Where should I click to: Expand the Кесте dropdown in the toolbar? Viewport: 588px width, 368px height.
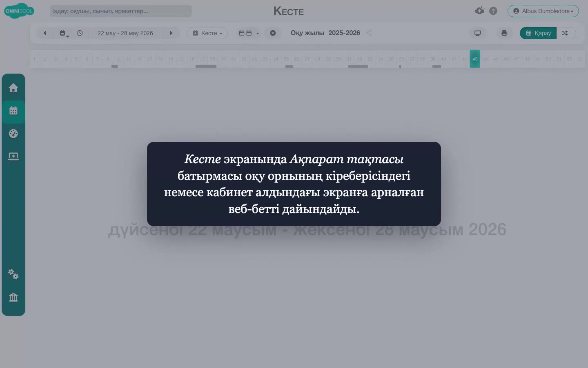(207, 33)
